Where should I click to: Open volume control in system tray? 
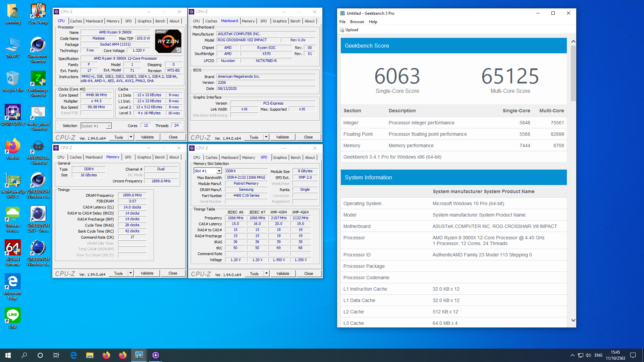[x=588, y=355]
